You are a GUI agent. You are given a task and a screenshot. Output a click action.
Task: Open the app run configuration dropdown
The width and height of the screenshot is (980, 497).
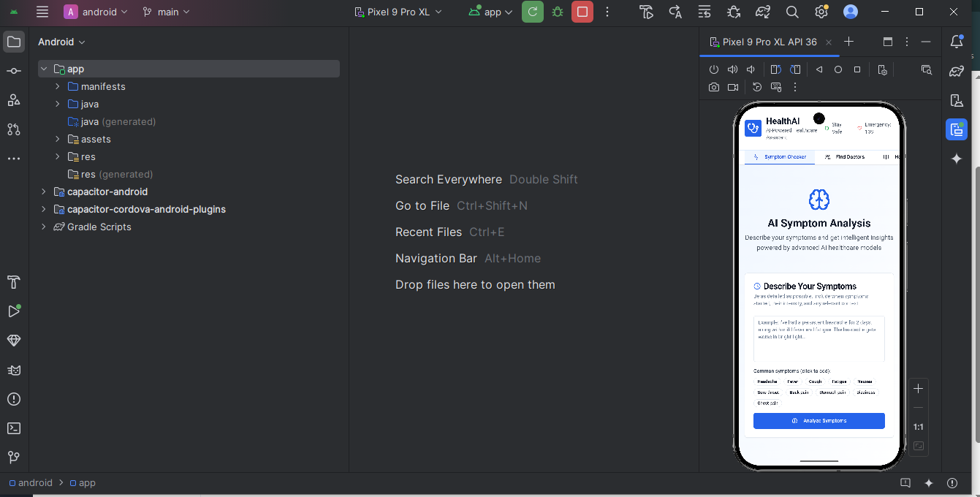(490, 12)
